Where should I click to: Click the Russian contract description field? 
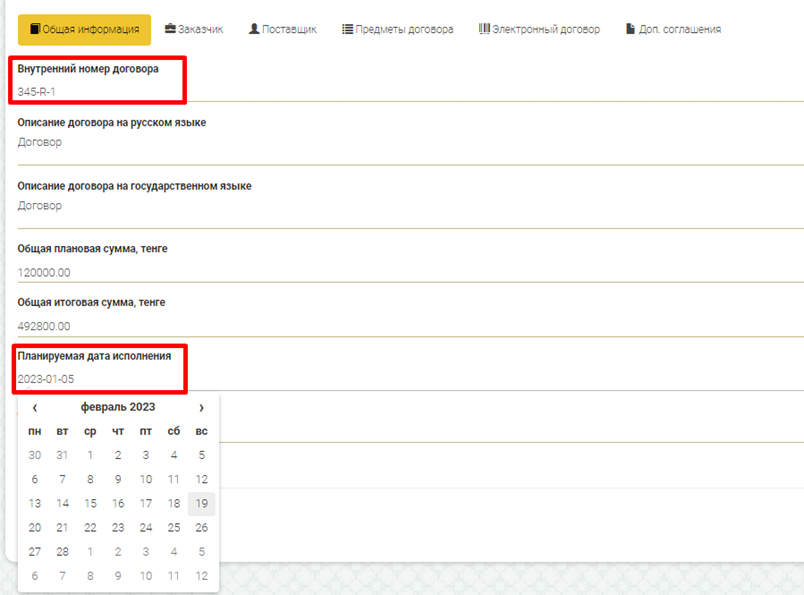[400, 143]
